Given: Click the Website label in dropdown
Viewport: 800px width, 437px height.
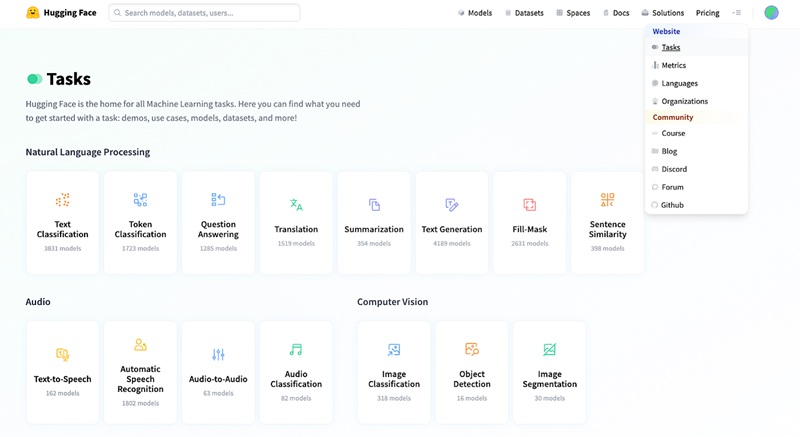Looking at the screenshot, I should 666,31.
